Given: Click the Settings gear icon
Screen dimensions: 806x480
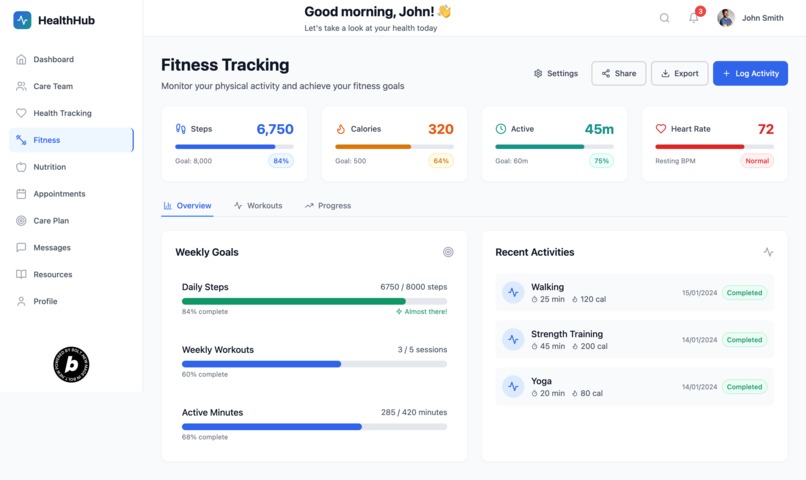Looking at the screenshot, I should click(x=538, y=73).
